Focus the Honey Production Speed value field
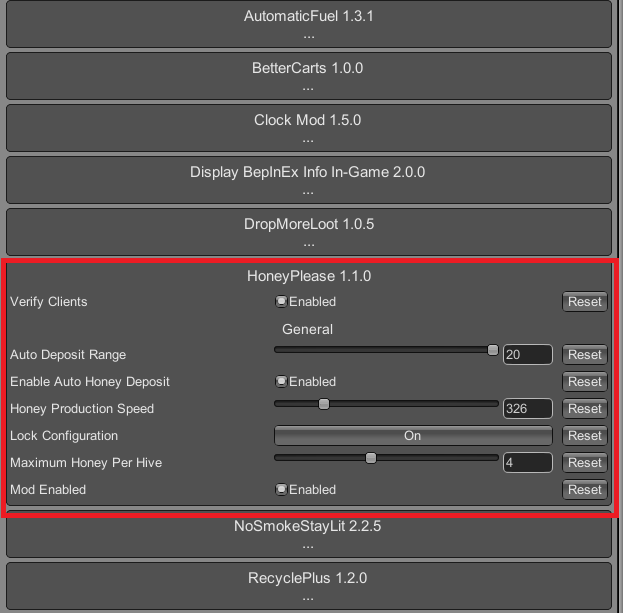The height and width of the screenshot is (613, 623). click(x=528, y=408)
